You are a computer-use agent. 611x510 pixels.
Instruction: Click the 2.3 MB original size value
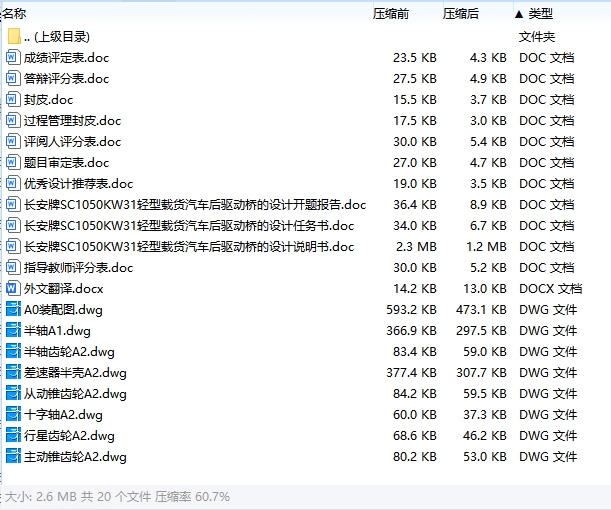tap(416, 247)
